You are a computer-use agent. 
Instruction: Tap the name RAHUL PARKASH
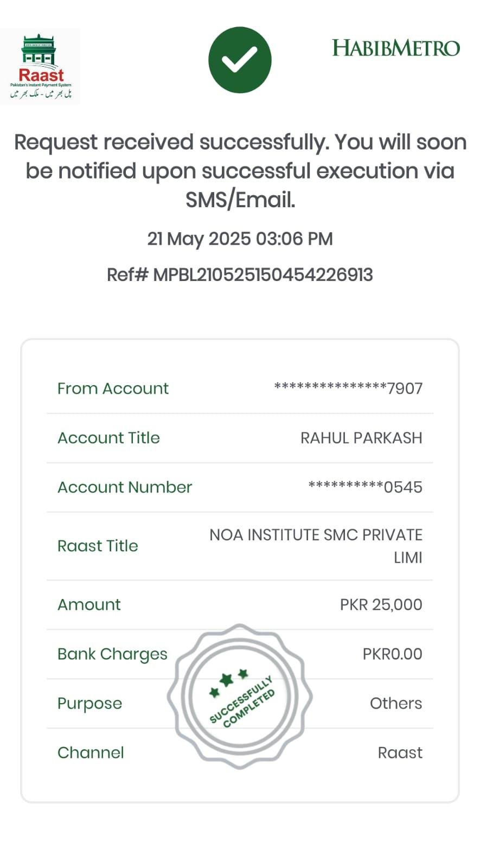pos(361,438)
